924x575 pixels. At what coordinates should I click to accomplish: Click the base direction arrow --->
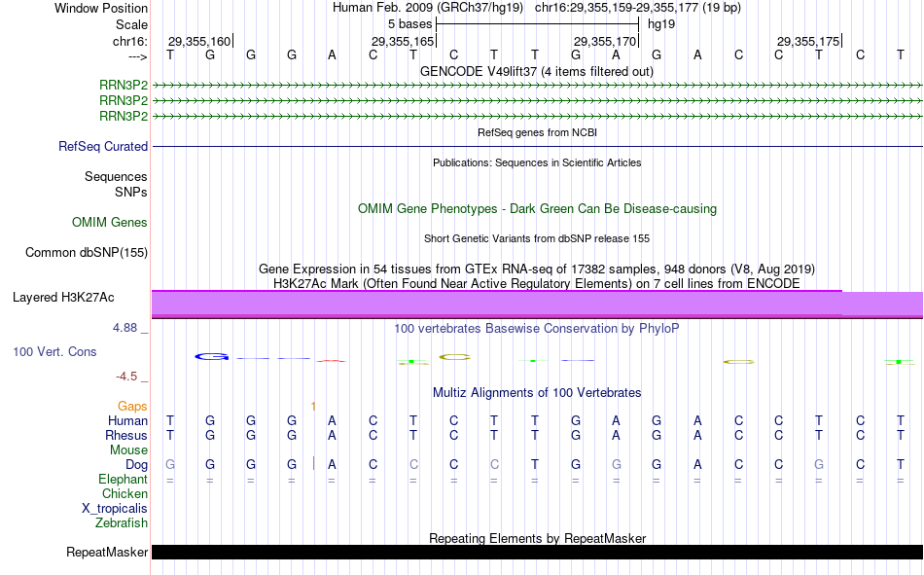(138, 56)
